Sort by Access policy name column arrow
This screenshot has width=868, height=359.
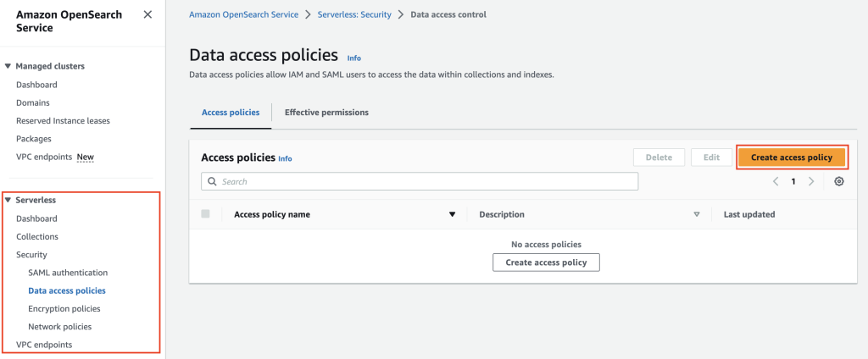[452, 214]
